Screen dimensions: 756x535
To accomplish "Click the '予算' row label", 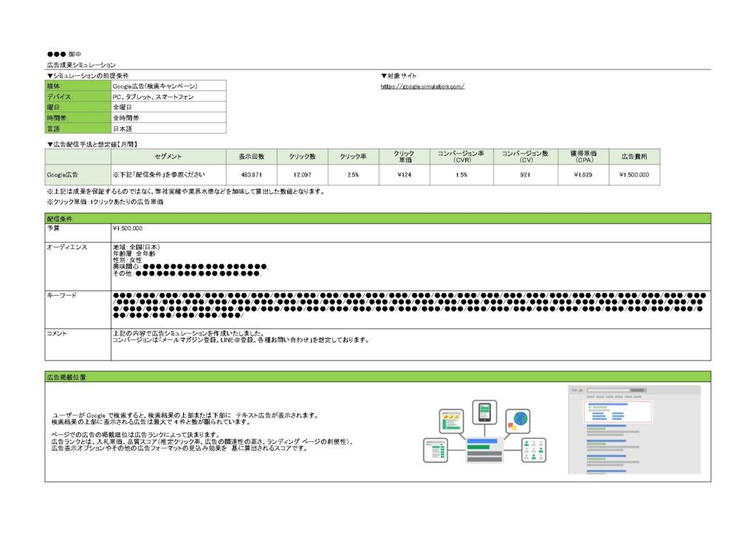I will click(x=78, y=233).
